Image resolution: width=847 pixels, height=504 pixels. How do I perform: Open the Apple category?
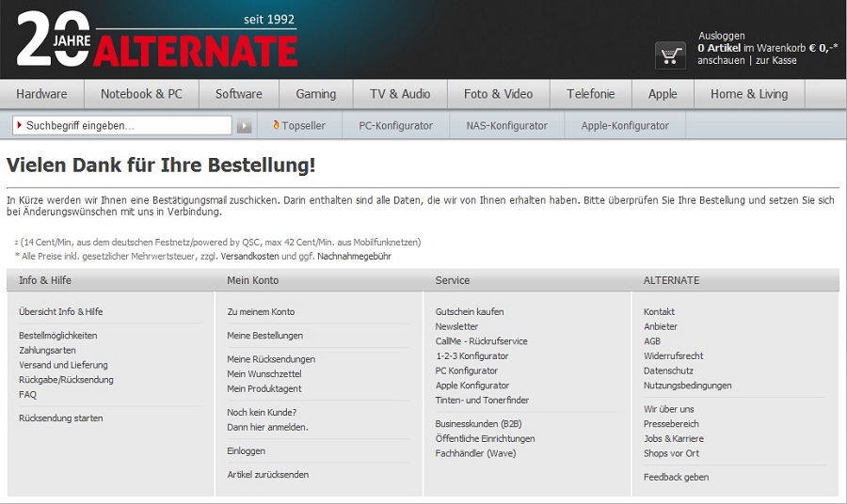[x=663, y=94]
